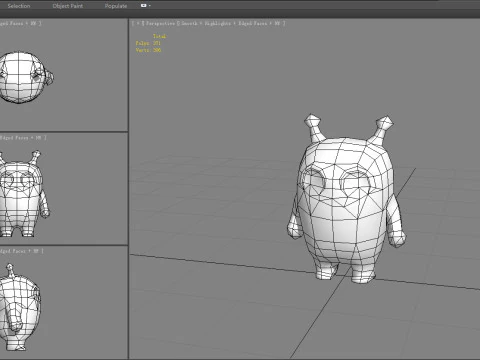This screenshot has width=480, height=360.
Task: Open Edged Faces label of the top-left viewport
Action: tap(12, 23)
